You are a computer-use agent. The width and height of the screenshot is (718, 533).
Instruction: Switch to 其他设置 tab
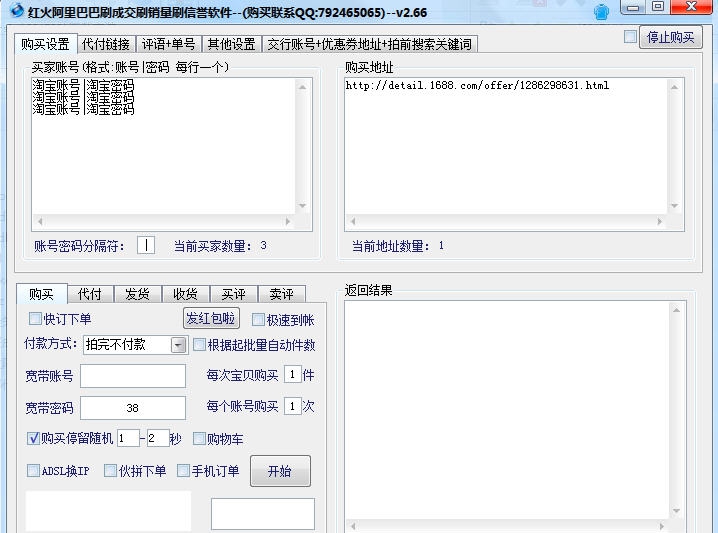(x=232, y=44)
